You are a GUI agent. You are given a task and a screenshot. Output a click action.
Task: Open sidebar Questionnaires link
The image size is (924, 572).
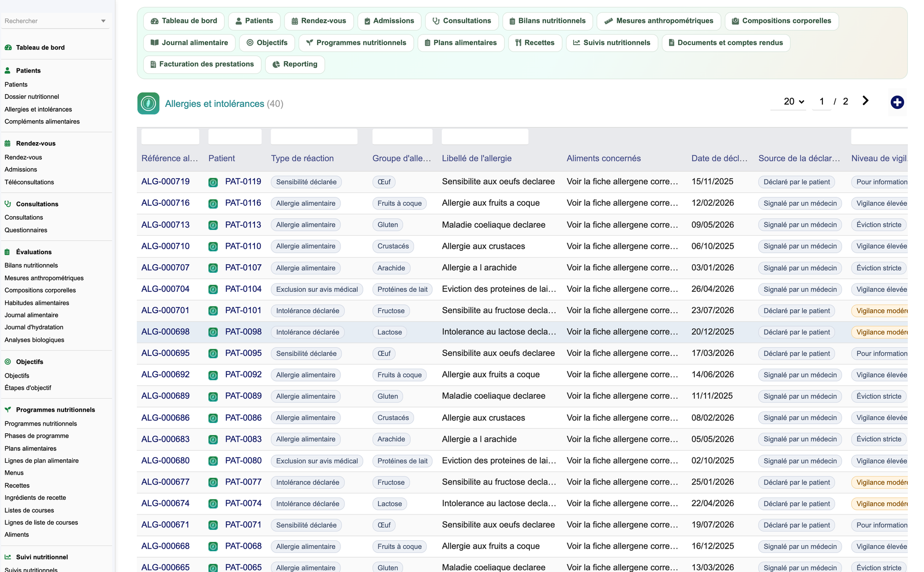pos(26,230)
